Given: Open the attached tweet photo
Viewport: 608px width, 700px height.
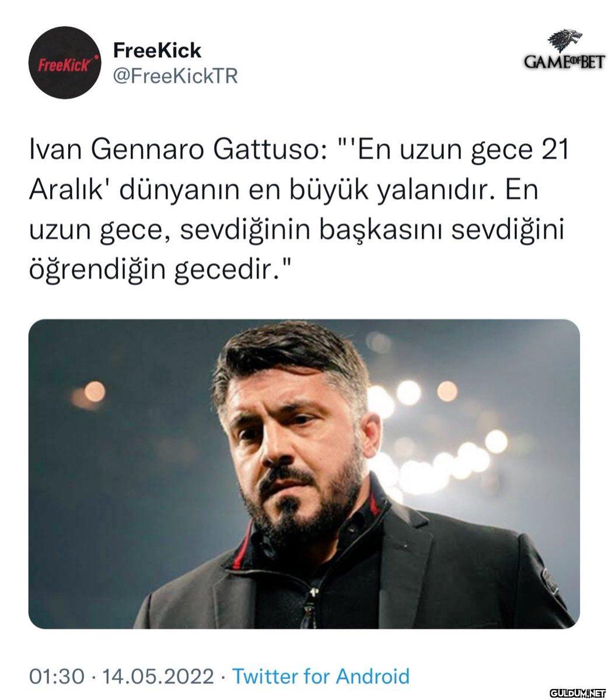Looking at the screenshot, I should click(x=304, y=474).
